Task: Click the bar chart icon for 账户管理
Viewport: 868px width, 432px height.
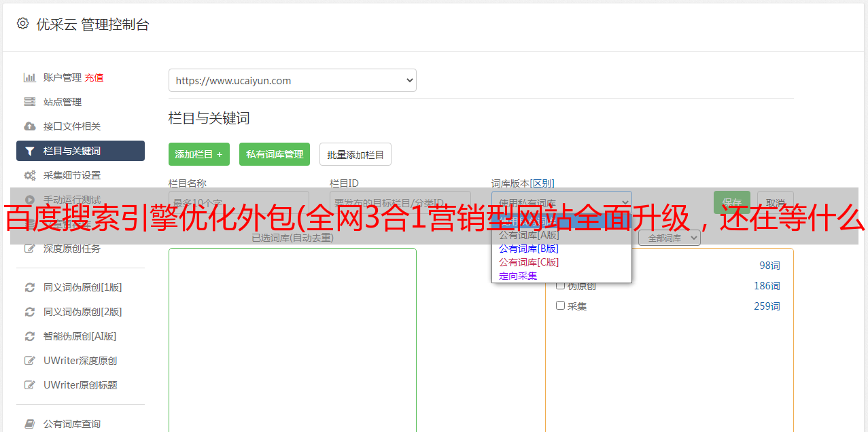Action: [x=30, y=77]
